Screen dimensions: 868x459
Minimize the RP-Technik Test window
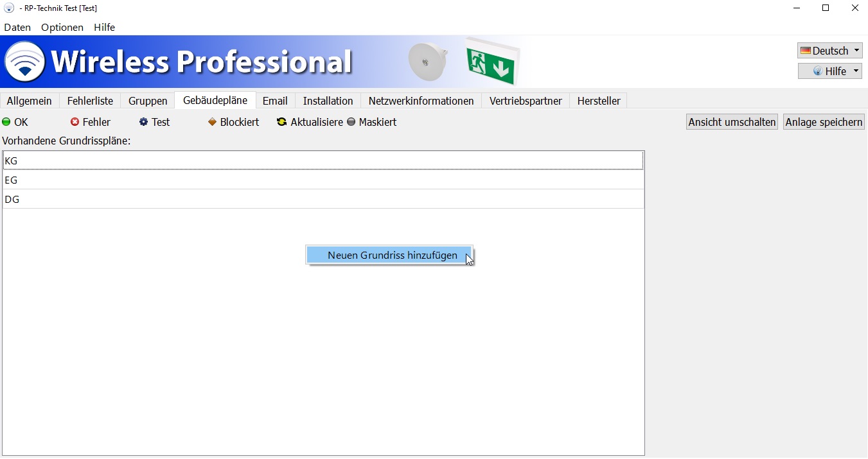tap(797, 8)
